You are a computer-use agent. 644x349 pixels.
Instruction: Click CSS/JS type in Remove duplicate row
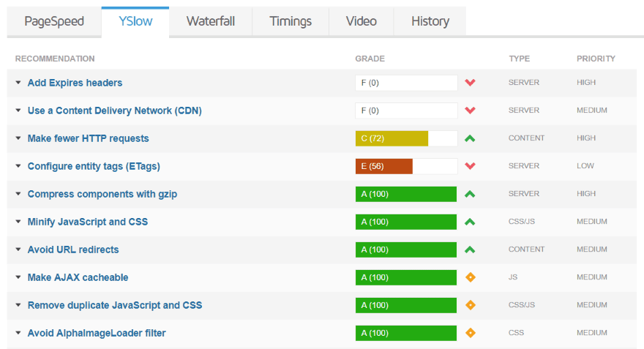(x=522, y=305)
